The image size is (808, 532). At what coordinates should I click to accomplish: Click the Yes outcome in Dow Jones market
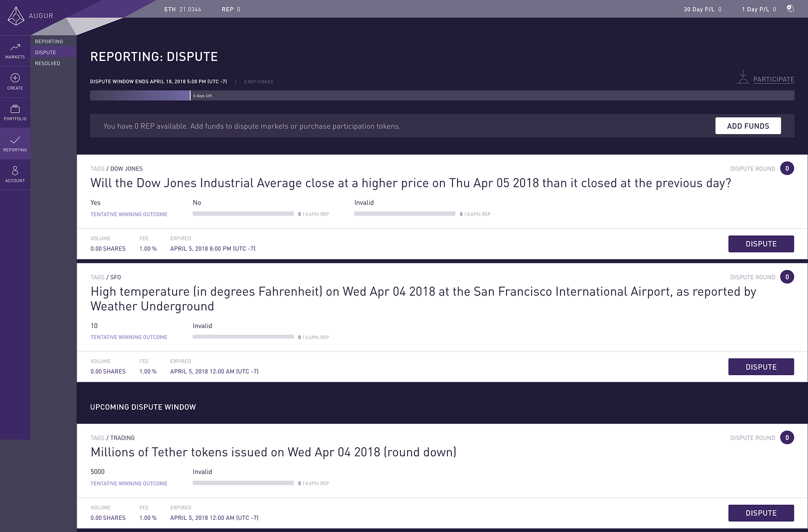point(95,202)
